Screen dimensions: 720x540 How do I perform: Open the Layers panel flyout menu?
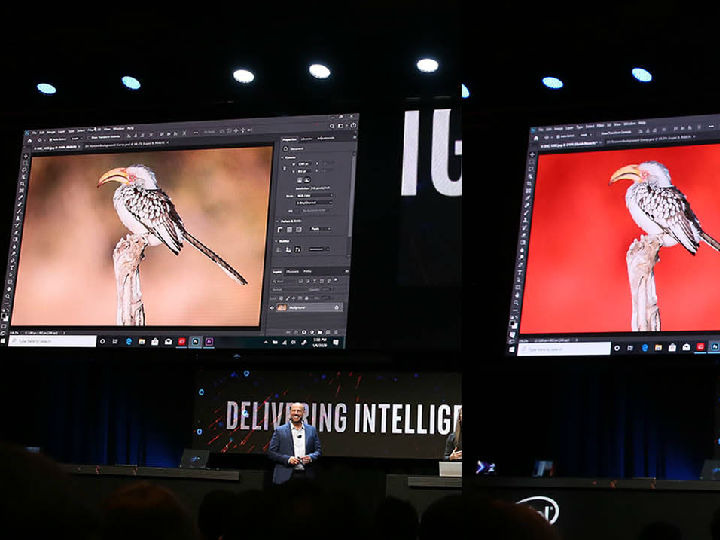(x=347, y=271)
